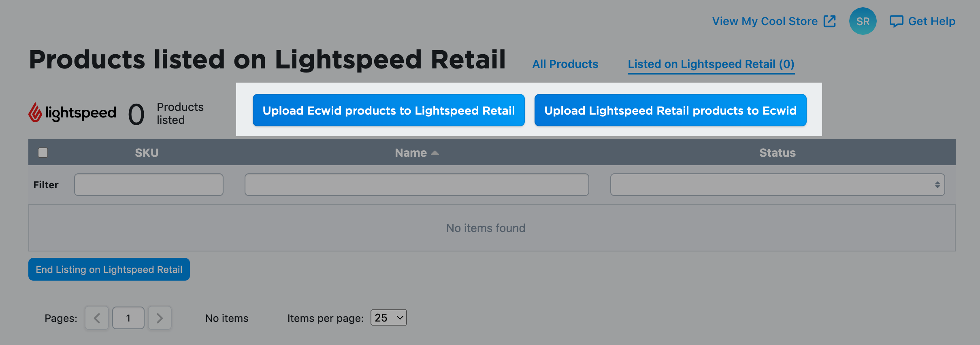Click End Listing on Lightspeed Retail button
980x345 pixels.
point(109,269)
